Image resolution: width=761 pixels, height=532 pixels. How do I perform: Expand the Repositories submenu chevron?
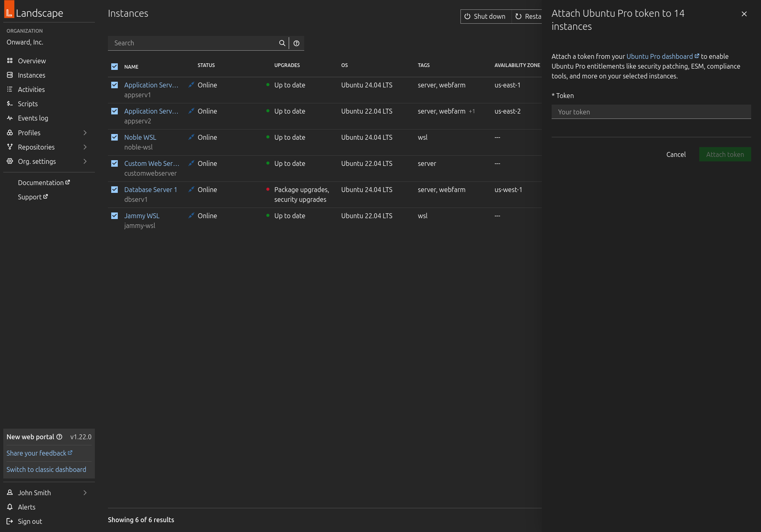[85, 147]
